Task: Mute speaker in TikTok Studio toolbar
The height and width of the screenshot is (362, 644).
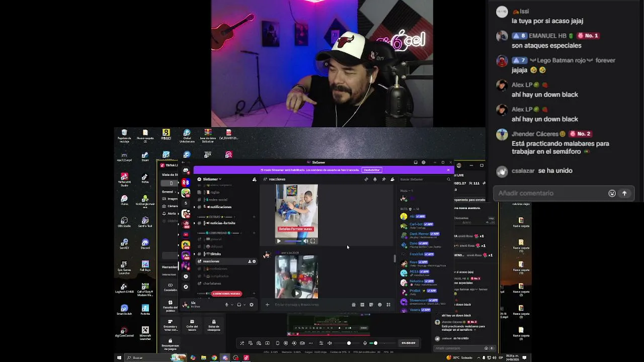Action: 330,343
